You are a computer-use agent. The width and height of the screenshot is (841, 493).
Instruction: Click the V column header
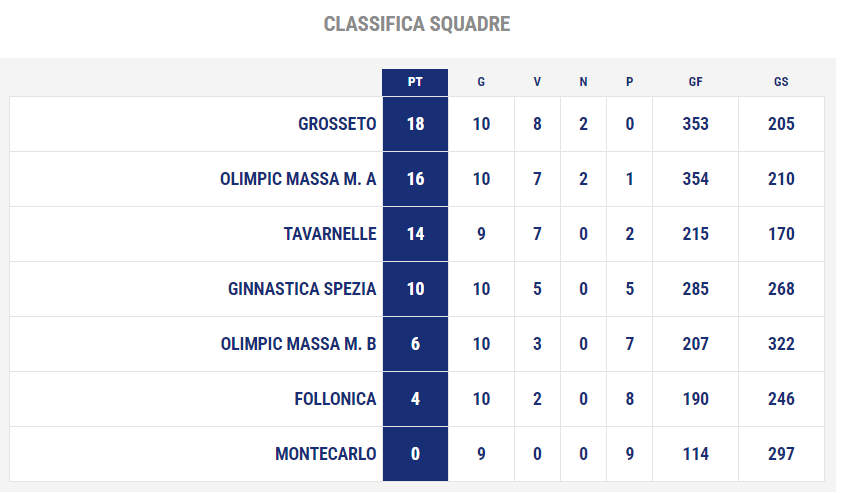tap(537, 82)
